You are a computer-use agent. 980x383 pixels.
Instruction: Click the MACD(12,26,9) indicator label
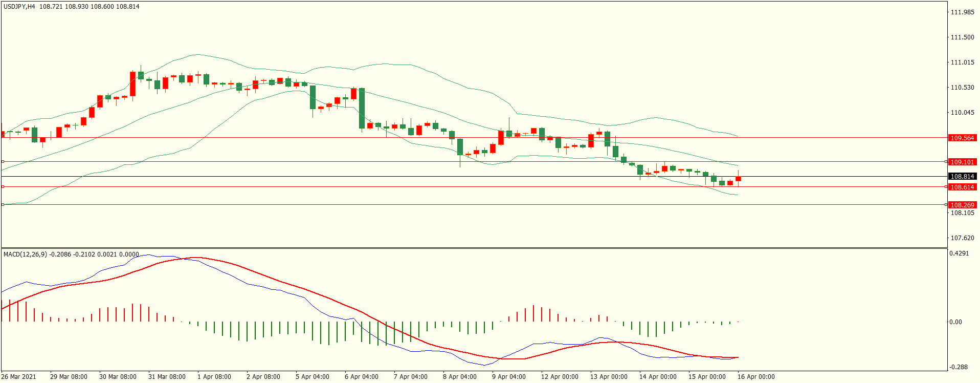pyautogui.click(x=25, y=254)
